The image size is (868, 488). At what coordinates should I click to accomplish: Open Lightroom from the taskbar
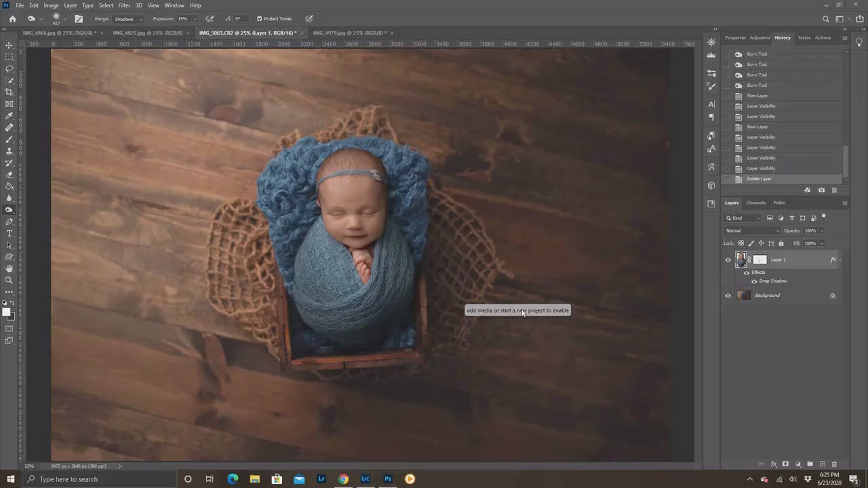pos(321,479)
